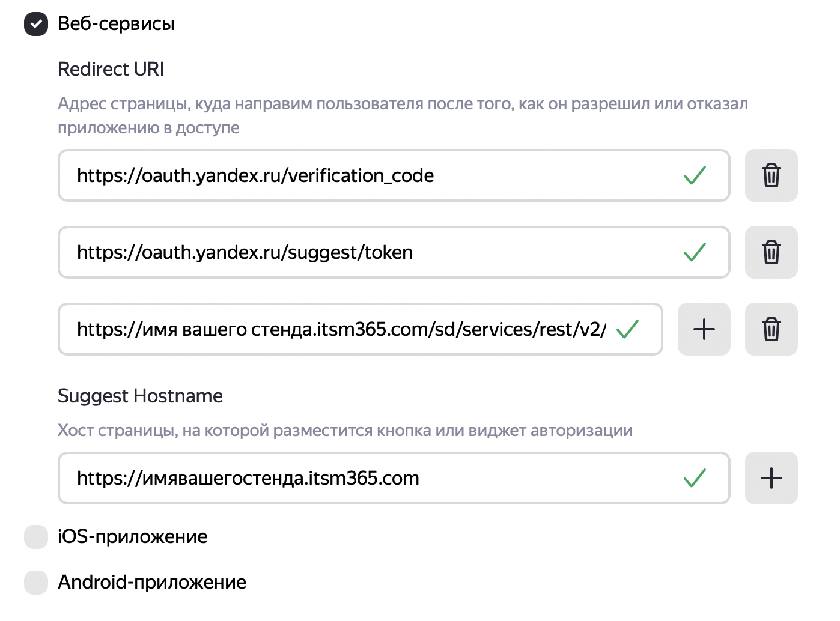Add another Redirect URI with plus button
Image resolution: width=840 pixels, height=621 pixels.
(704, 329)
